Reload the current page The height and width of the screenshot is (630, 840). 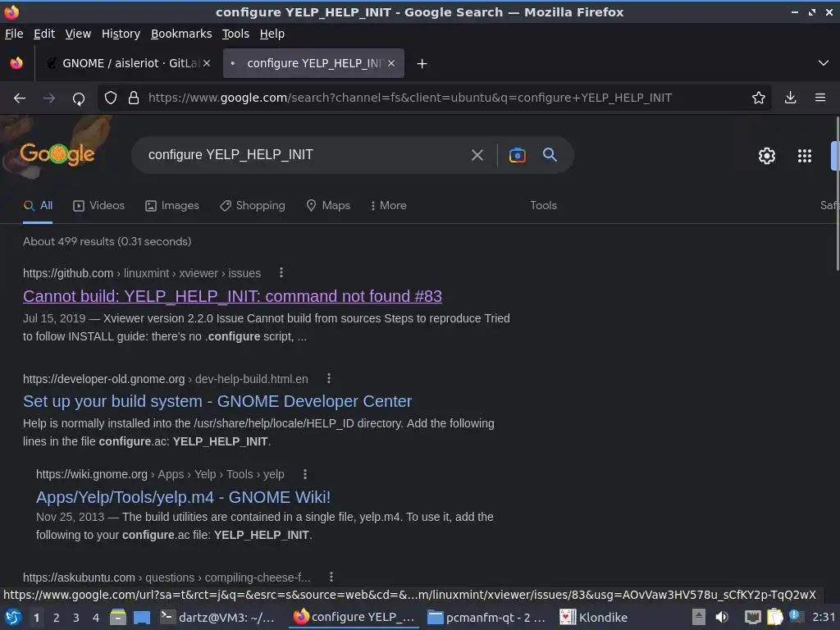pyautogui.click(x=79, y=98)
